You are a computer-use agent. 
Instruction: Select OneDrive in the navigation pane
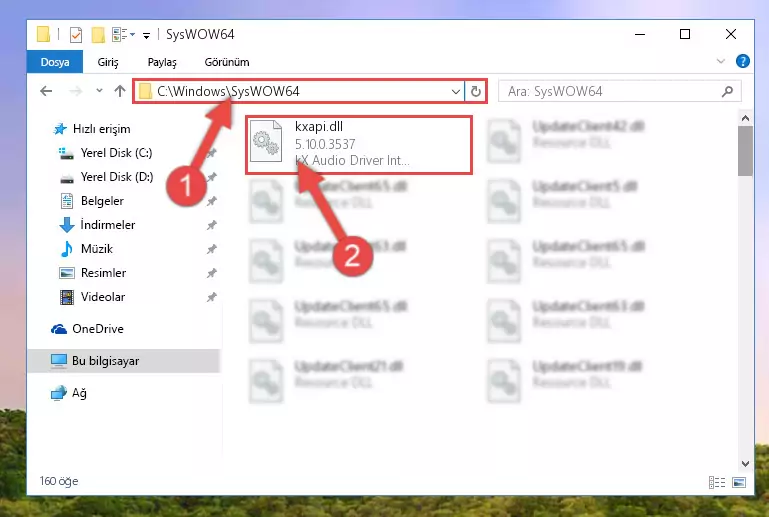87,329
